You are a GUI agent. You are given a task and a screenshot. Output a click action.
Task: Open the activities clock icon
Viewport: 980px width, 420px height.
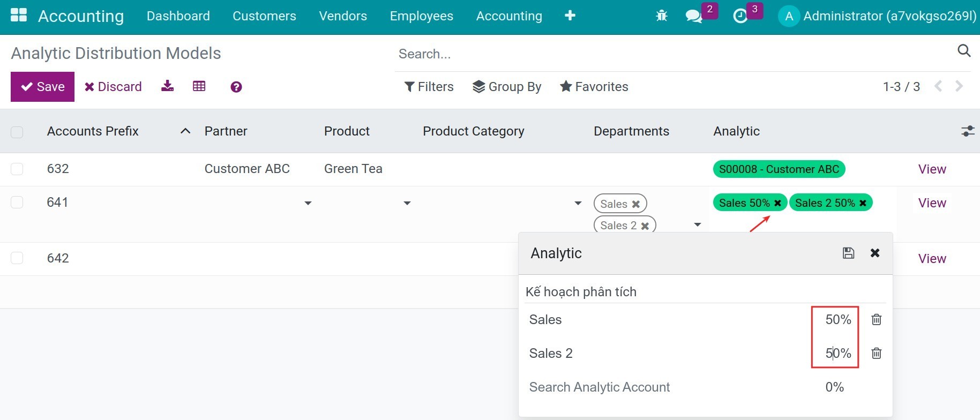coord(740,16)
